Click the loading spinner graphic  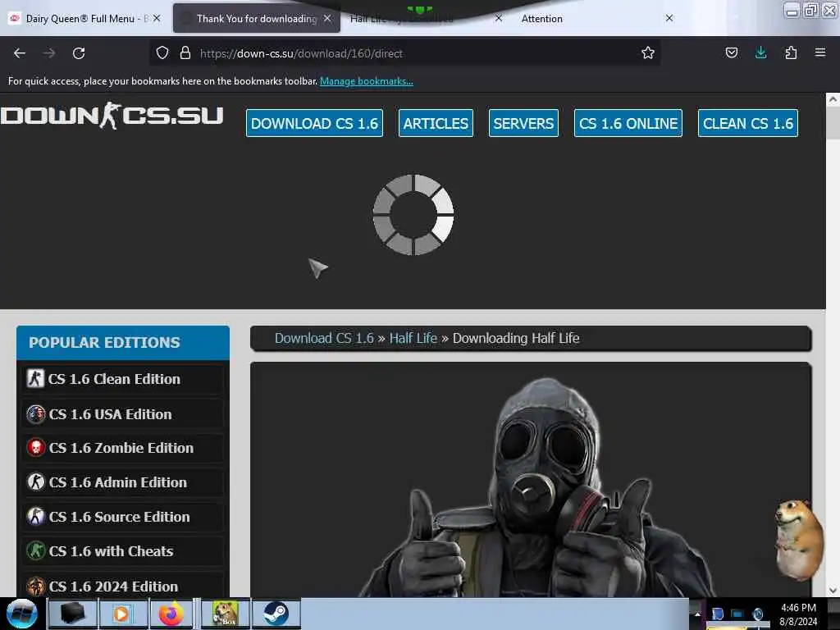coord(413,214)
